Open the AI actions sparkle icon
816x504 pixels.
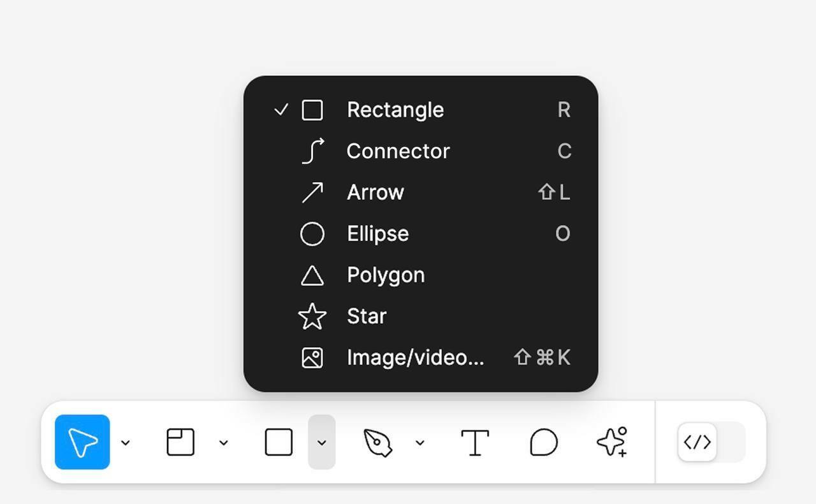click(613, 442)
